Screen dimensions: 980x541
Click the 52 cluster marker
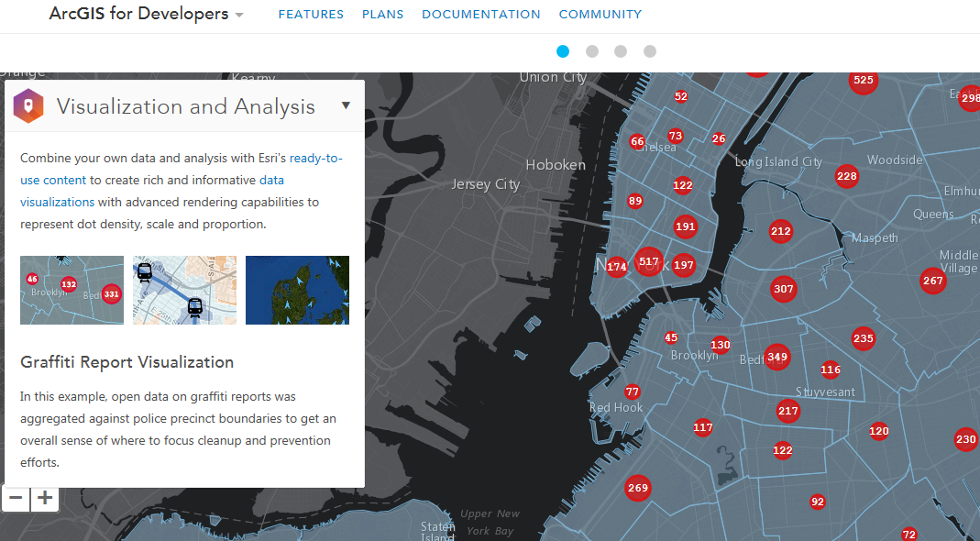681,96
